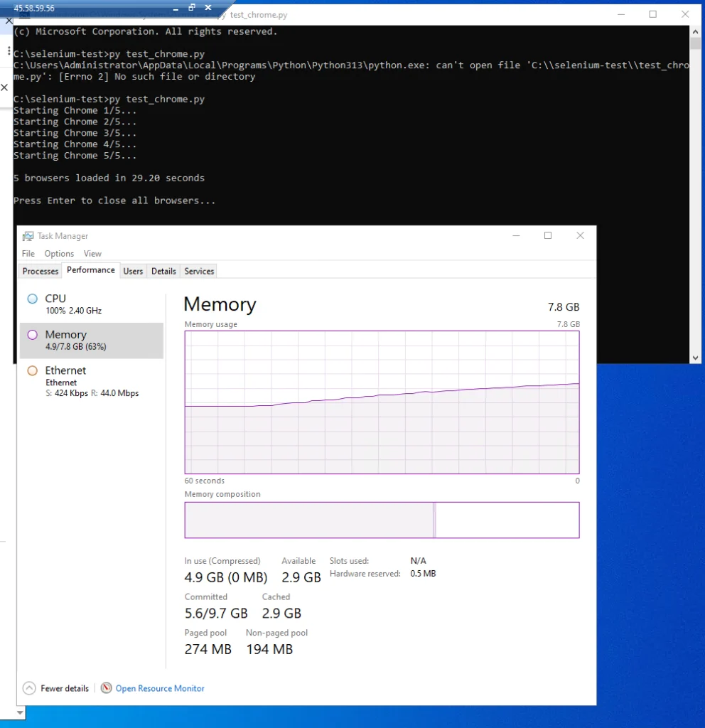Image resolution: width=705 pixels, height=728 pixels.
Task: Click 'Starting Chrome 5/5...' line
Action: [75, 156]
